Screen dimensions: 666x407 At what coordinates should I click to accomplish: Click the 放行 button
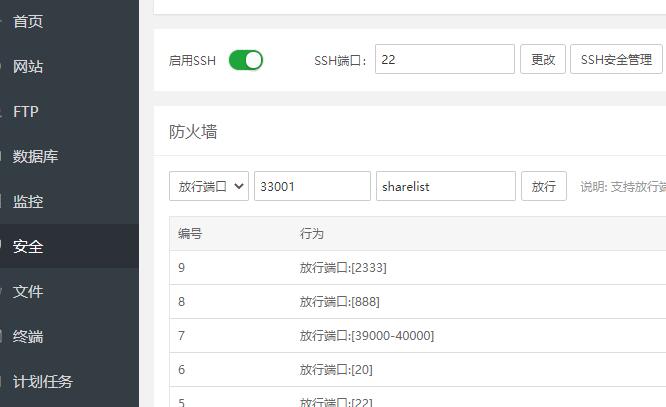(x=544, y=186)
